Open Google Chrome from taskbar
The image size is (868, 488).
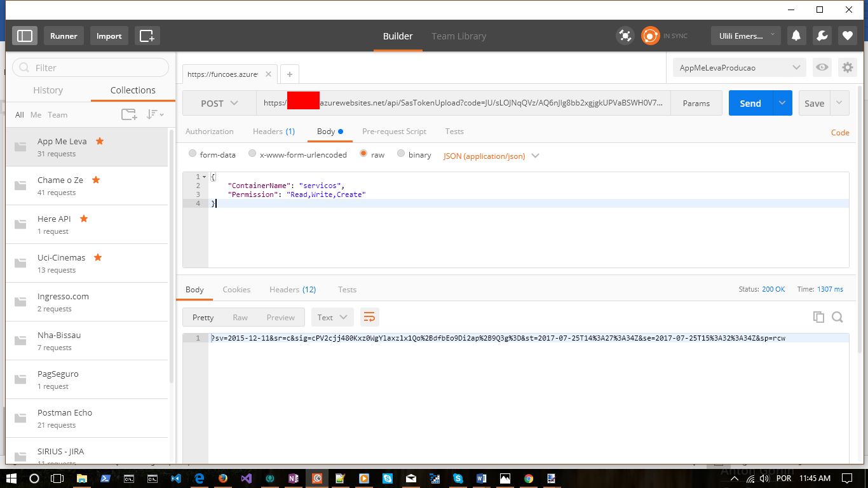click(x=529, y=478)
